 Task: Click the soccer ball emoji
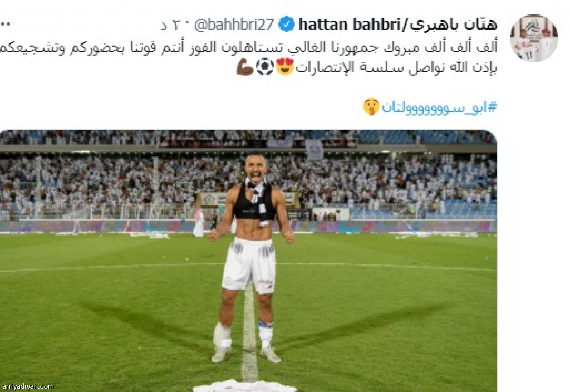tap(265, 67)
